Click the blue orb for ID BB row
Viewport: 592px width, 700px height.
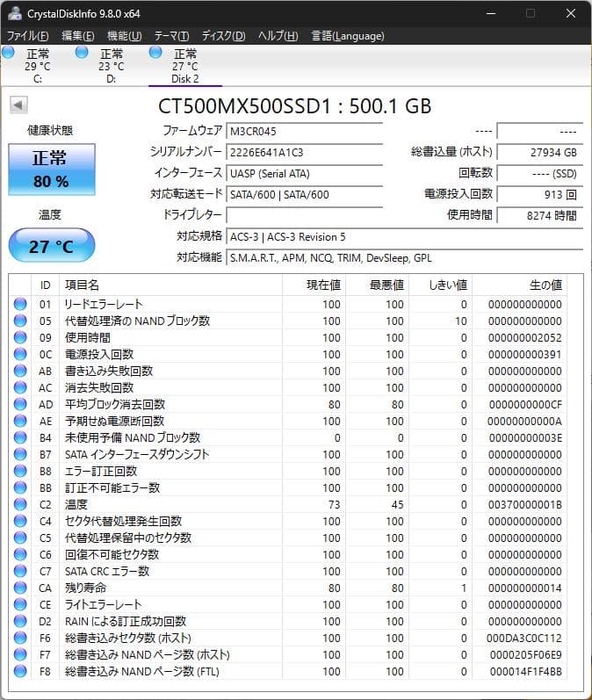click(20, 487)
